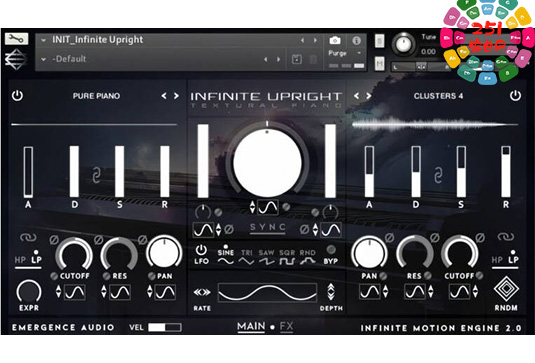535x363 pixels.
Task: Expand the INIT_Infinite Upright instrument dropdown
Action: pos(44,40)
